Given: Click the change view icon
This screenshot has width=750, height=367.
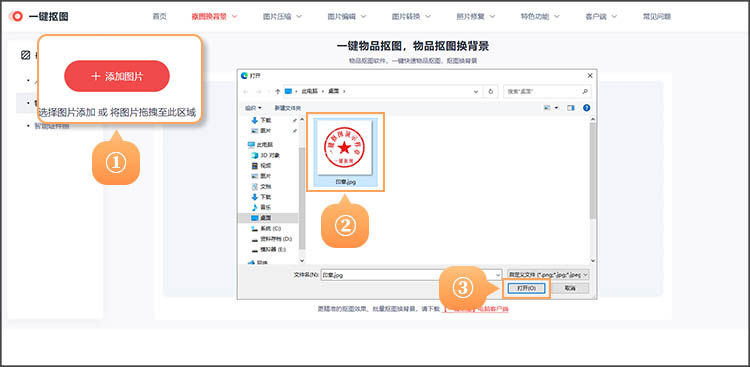Looking at the screenshot, I should click(548, 108).
